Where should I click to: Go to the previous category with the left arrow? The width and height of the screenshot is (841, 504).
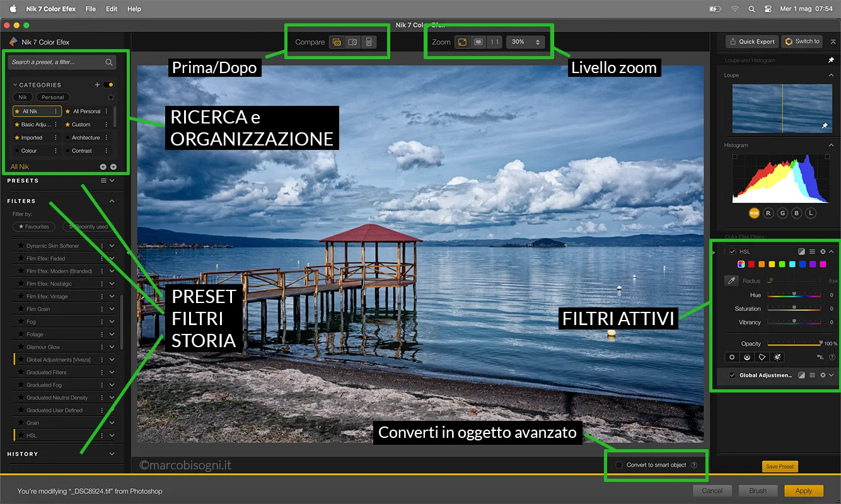pos(103,167)
